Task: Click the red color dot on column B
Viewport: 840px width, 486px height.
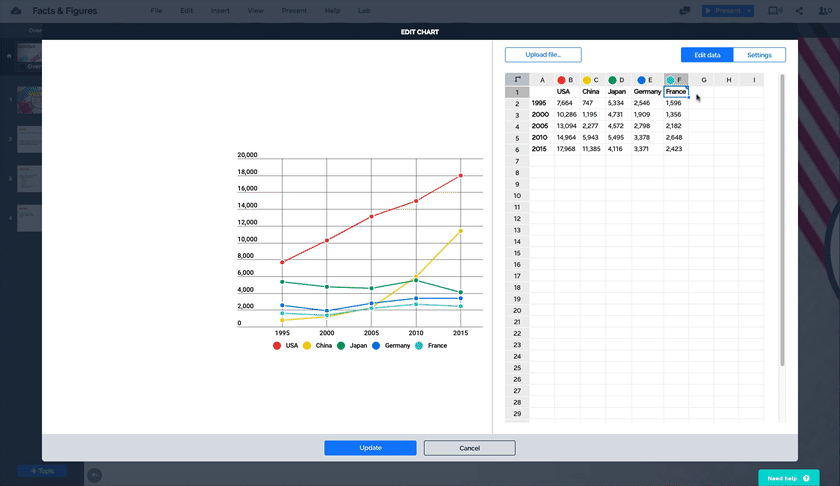Action: [561, 80]
